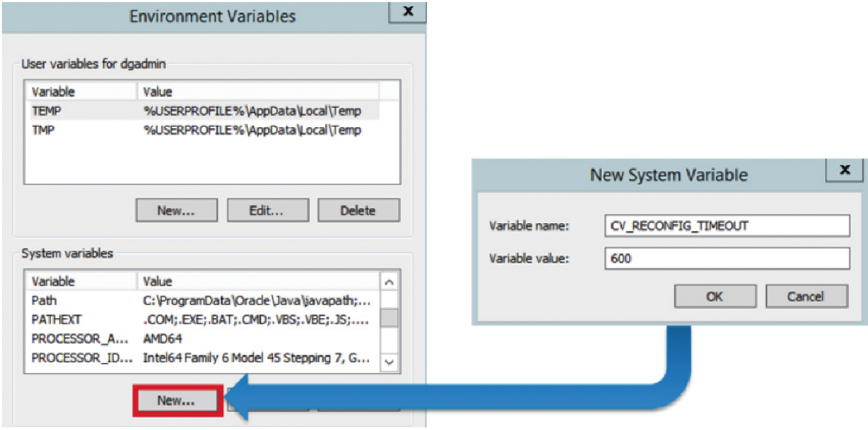Sort user variables by Variable column header
868x430 pixels.
pyautogui.click(x=81, y=92)
